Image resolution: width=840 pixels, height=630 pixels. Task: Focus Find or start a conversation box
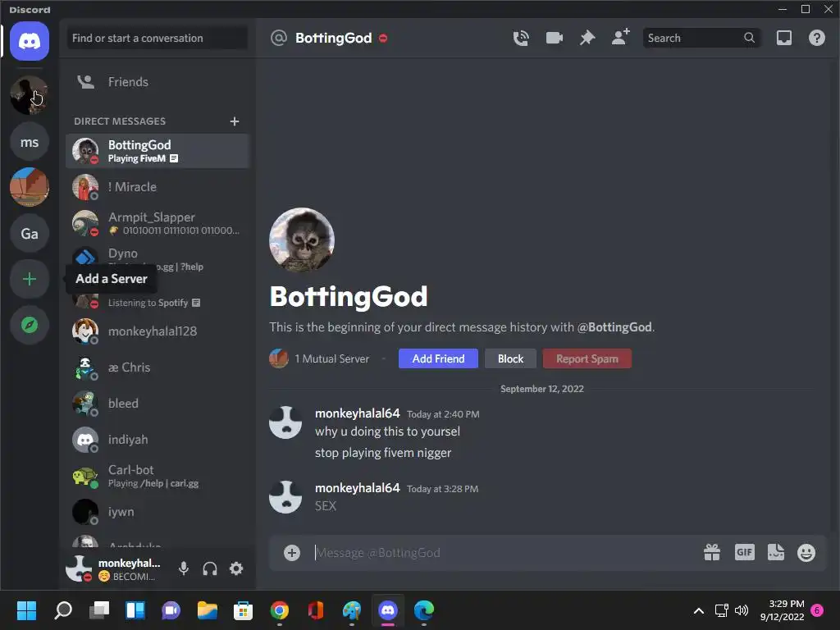pos(157,38)
